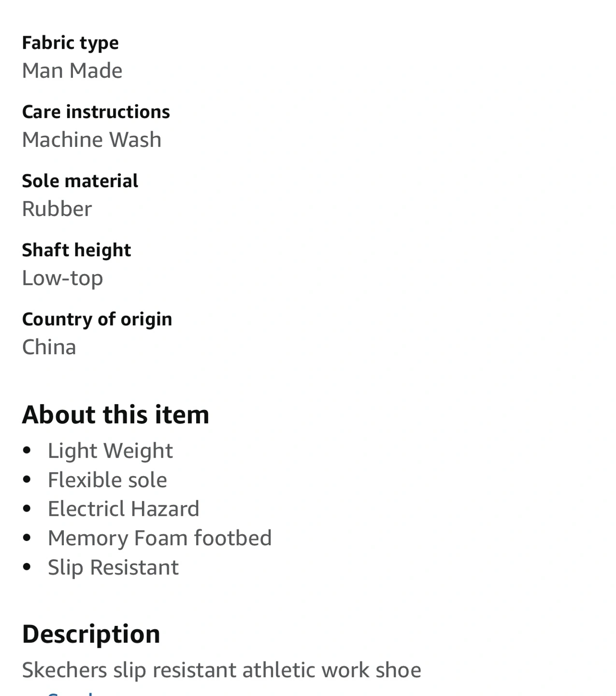Tap the Flexible sole bullet item
Viewport: 616px width, 696px height.
tap(107, 480)
